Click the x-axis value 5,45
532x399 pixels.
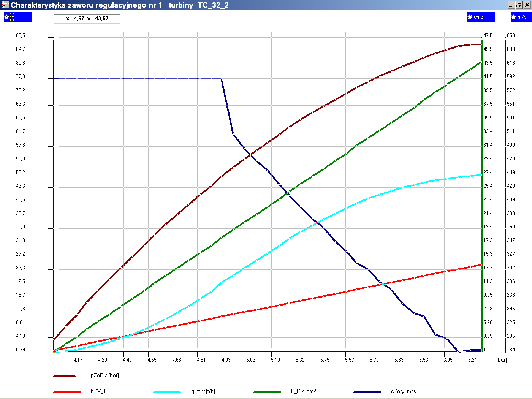[x=325, y=360]
